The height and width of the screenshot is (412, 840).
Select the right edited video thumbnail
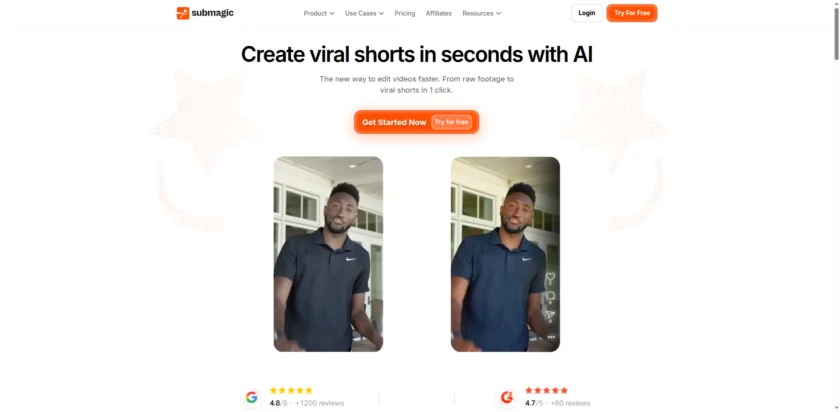(x=505, y=254)
